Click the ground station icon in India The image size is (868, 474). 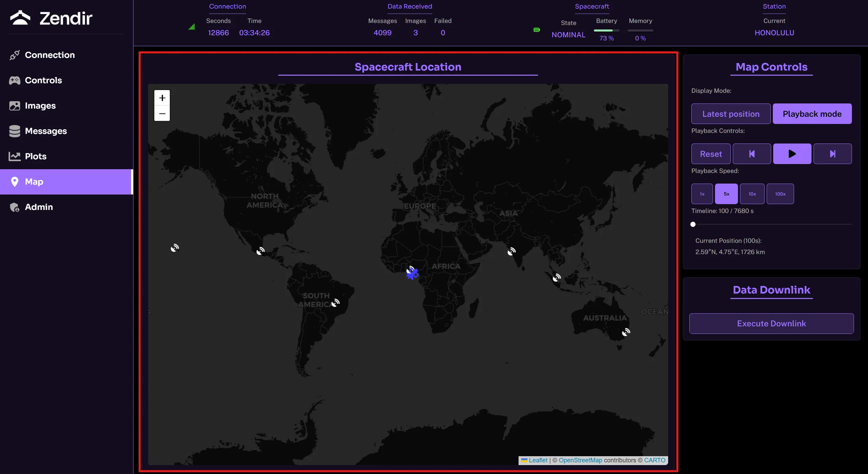511,252
